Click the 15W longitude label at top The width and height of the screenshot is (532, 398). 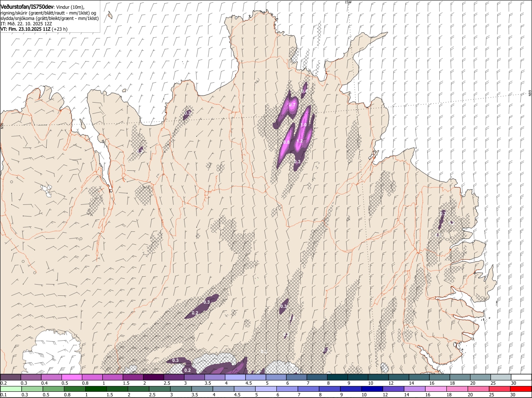(x=348, y=2)
